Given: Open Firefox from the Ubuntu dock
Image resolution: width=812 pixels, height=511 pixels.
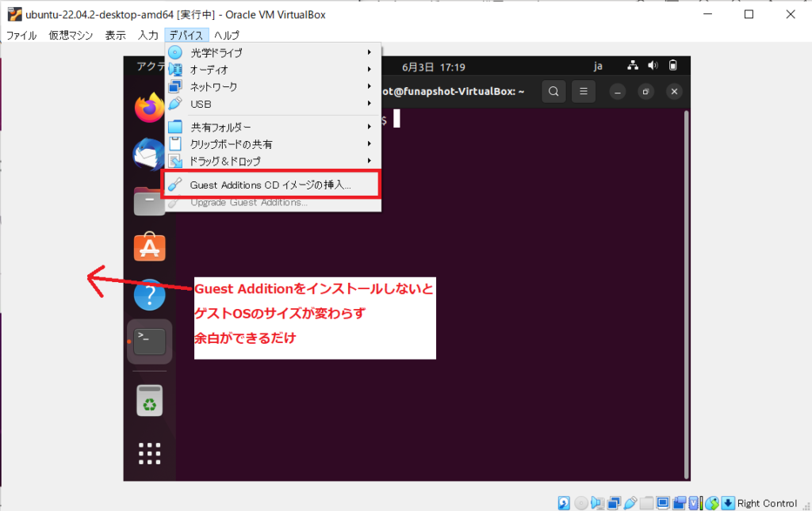Looking at the screenshot, I should click(149, 109).
